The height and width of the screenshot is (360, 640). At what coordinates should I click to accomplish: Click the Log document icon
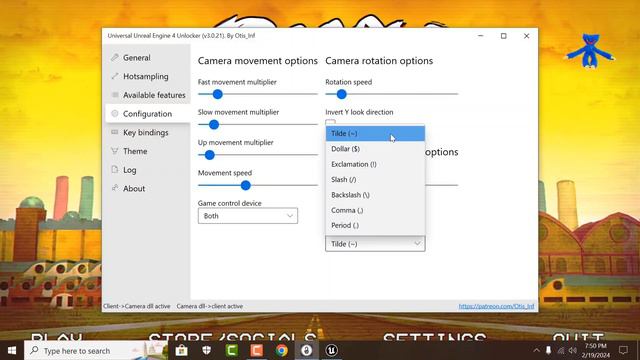coord(115,169)
